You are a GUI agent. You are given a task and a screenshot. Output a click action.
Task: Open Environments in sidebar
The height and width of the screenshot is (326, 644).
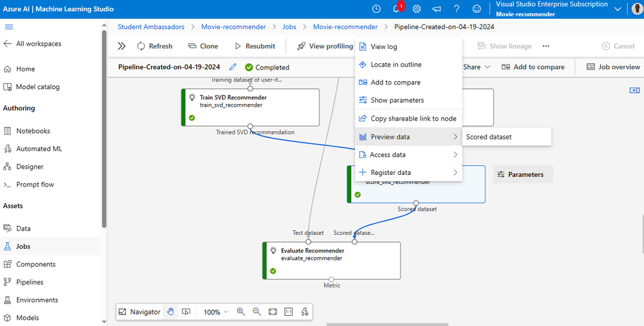[x=31, y=300]
